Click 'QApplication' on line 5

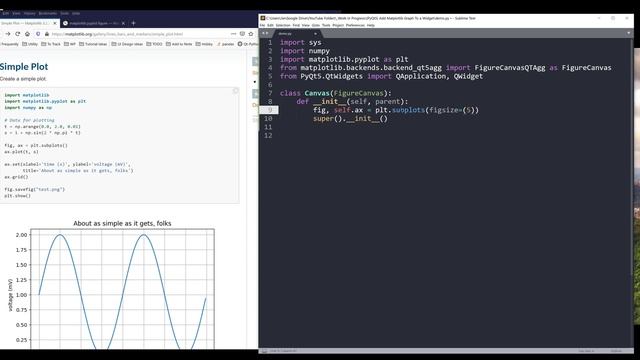[421, 76]
